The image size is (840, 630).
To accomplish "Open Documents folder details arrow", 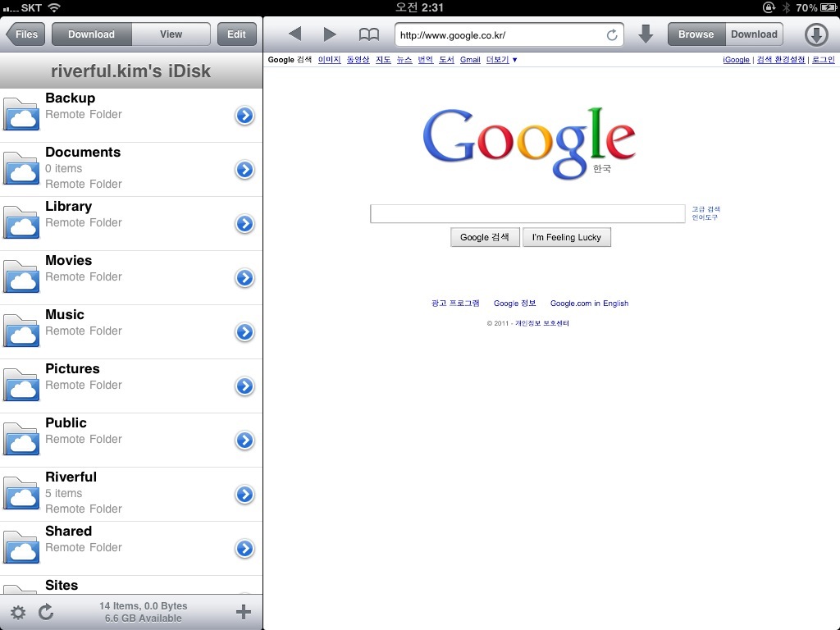I will (244, 169).
